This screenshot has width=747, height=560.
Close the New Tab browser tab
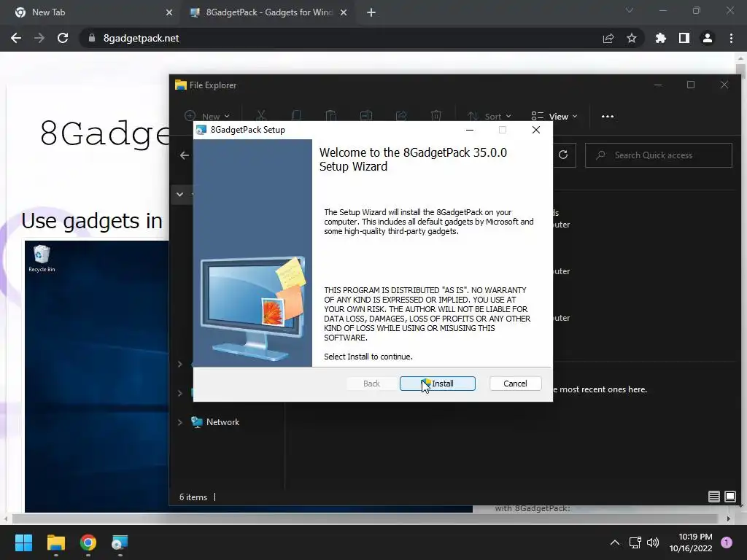pos(169,12)
